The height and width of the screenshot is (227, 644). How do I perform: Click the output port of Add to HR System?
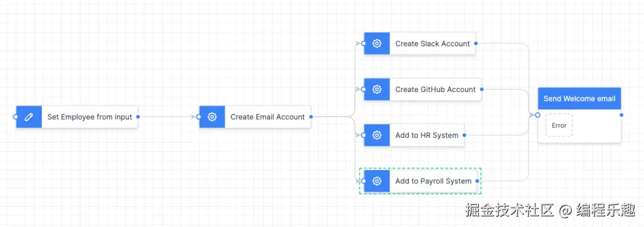click(x=464, y=135)
